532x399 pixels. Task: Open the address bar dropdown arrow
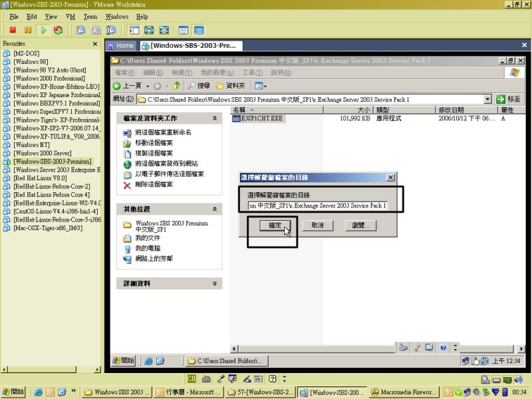(487, 99)
